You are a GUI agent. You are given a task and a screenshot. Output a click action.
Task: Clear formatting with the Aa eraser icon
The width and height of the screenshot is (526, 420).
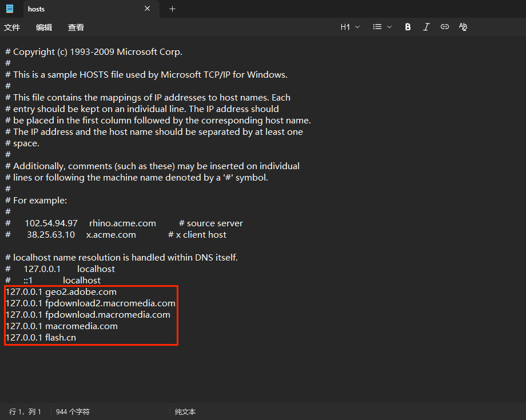click(463, 27)
